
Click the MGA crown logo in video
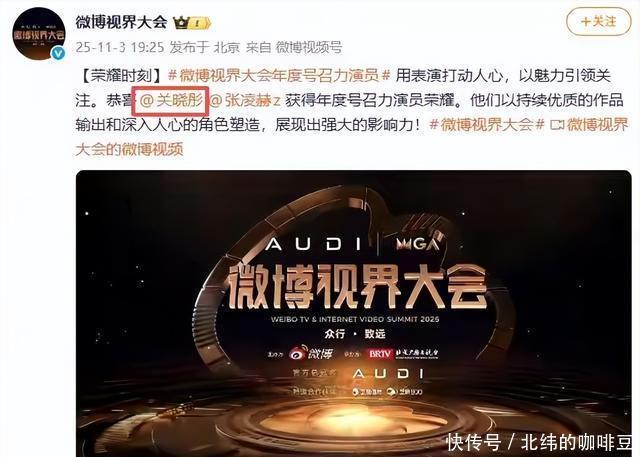coord(417,244)
